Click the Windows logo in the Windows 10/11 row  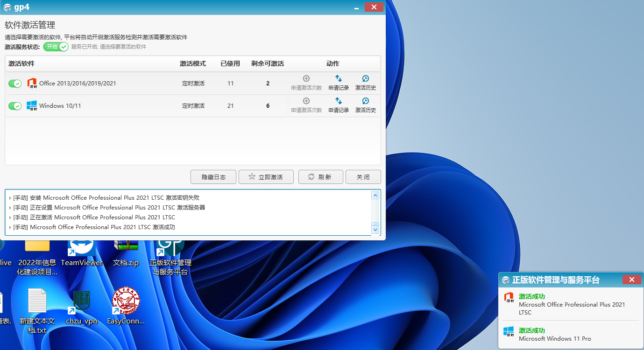click(x=32, y=105)
